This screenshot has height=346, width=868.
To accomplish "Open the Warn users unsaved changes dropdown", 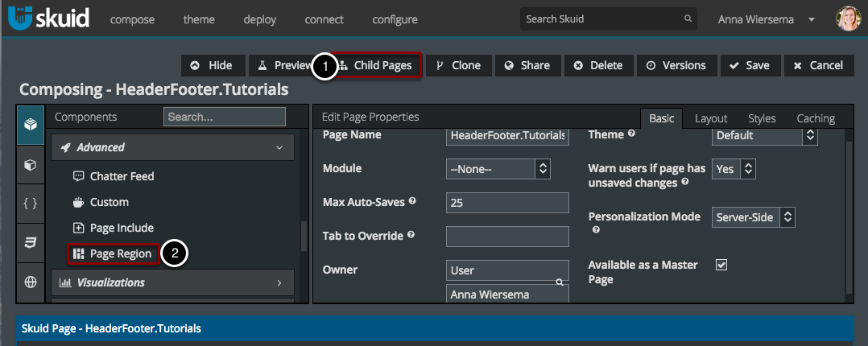I will click(734, 169).
